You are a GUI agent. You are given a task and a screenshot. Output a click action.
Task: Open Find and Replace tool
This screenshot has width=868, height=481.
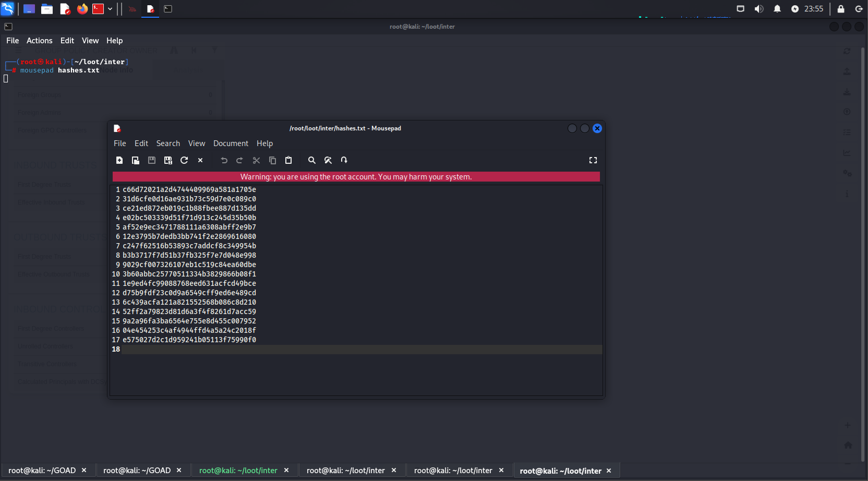tap(328, 160)
